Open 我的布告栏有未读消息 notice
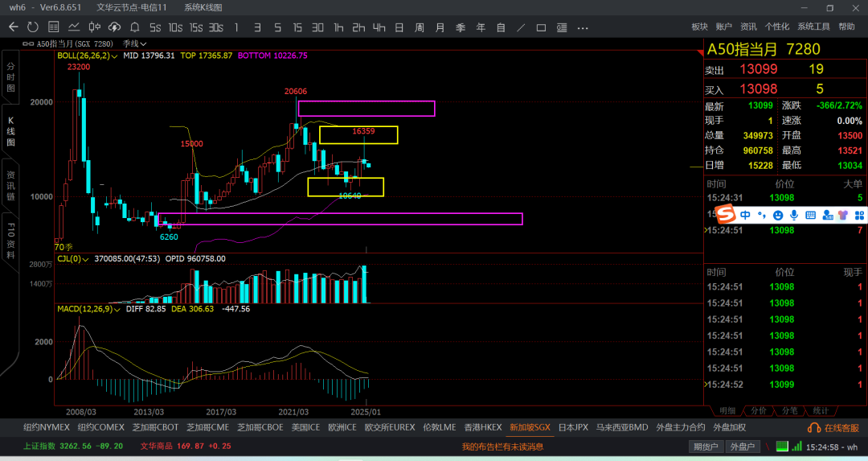 [502, 447]
